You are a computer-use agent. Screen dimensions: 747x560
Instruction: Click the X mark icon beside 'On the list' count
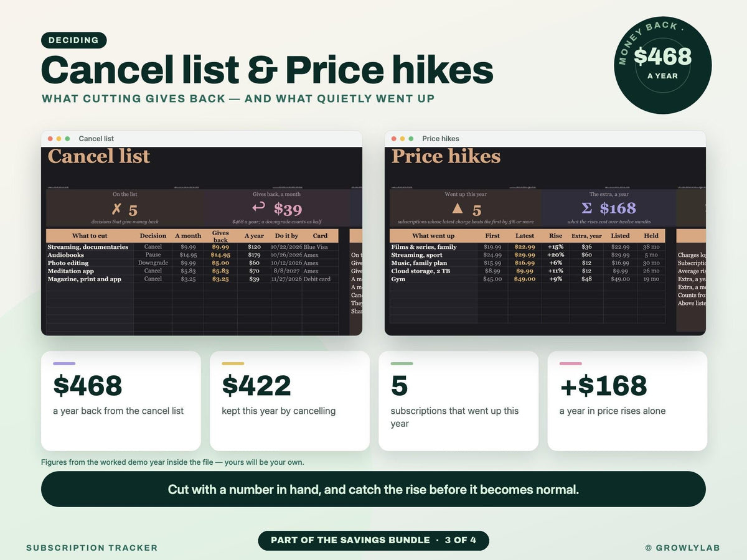(116, 210)
